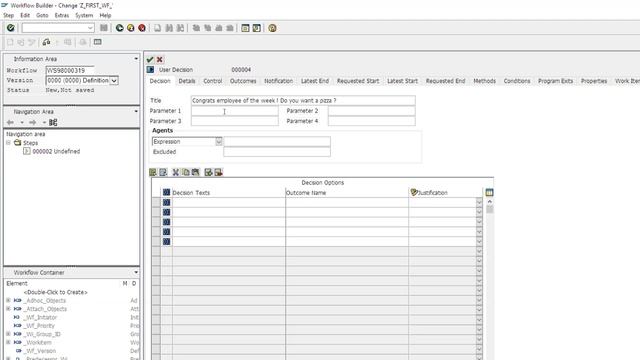Screen dimensions: 640x360
Task: Click the red X cancel icon above User Decision
Action: [160, 59]
